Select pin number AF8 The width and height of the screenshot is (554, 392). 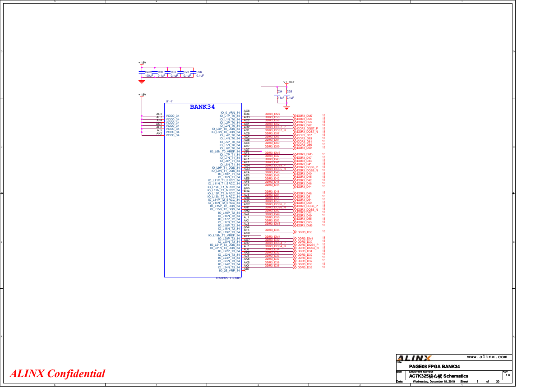[x=246, y=230]
